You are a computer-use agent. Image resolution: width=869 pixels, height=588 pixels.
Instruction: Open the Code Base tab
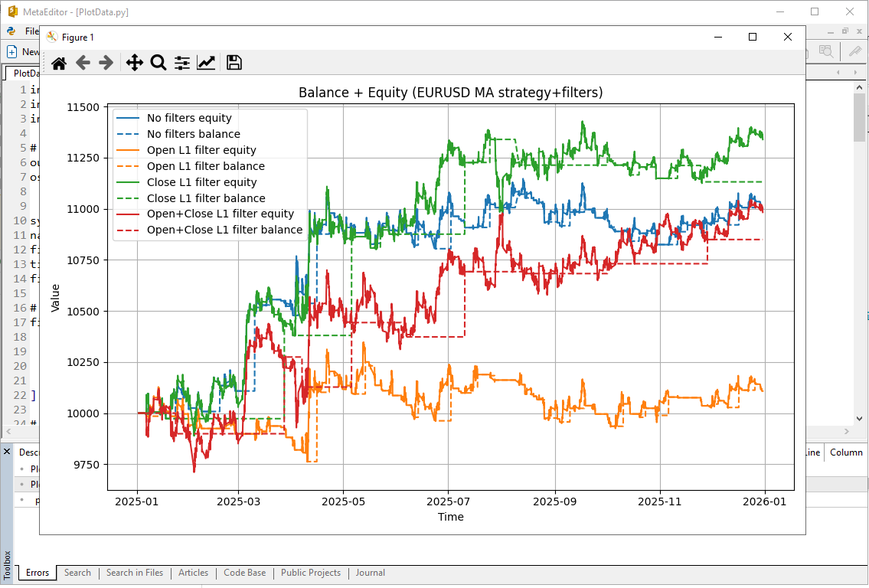(x=244, y=573)
